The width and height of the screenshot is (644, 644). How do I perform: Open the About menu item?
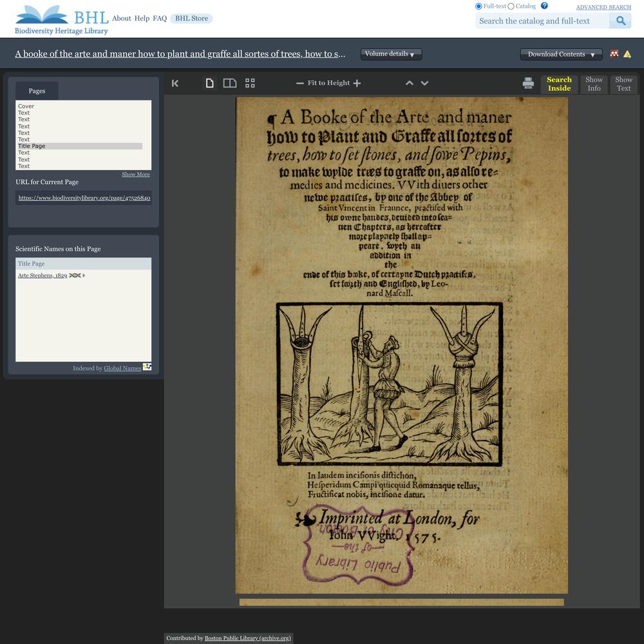click(x=122, y=18)
